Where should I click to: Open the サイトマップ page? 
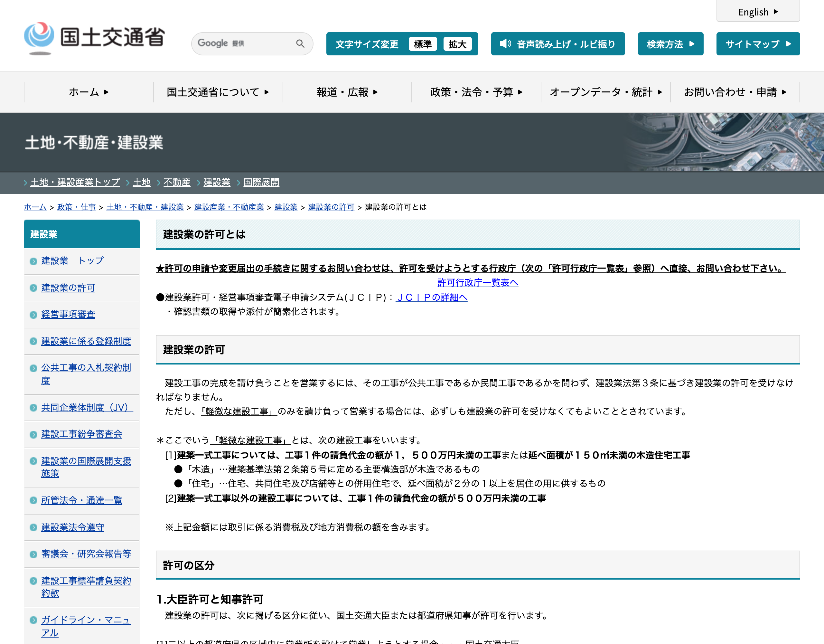pyautogui.click(x=758, y=44)
